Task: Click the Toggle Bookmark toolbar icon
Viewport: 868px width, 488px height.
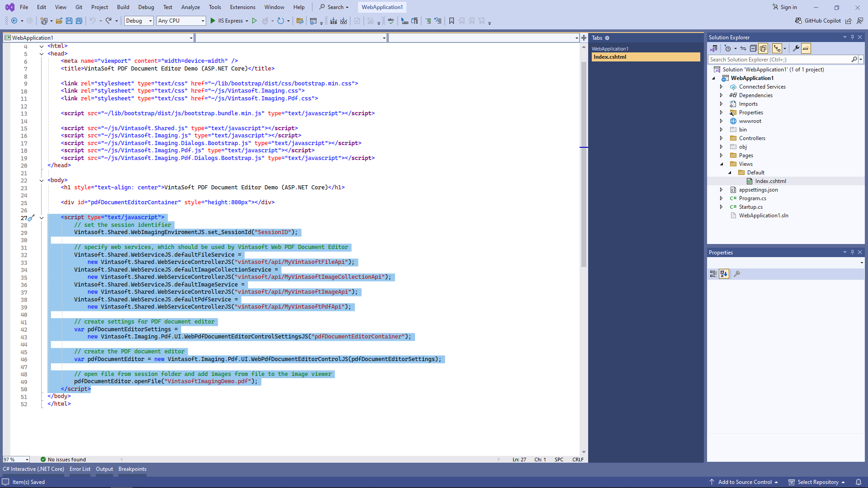Action: [x=451, y=21]
